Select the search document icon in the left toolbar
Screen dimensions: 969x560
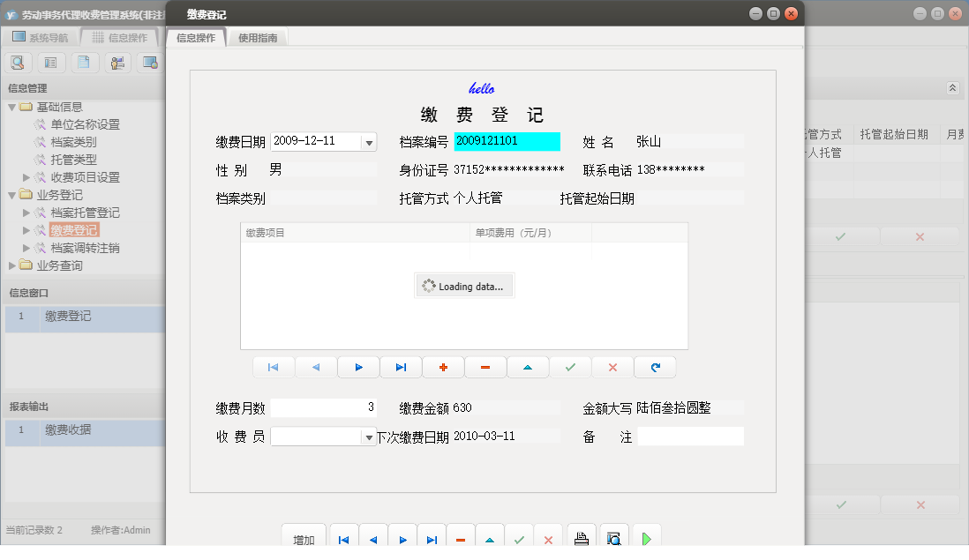coord(18,62)
